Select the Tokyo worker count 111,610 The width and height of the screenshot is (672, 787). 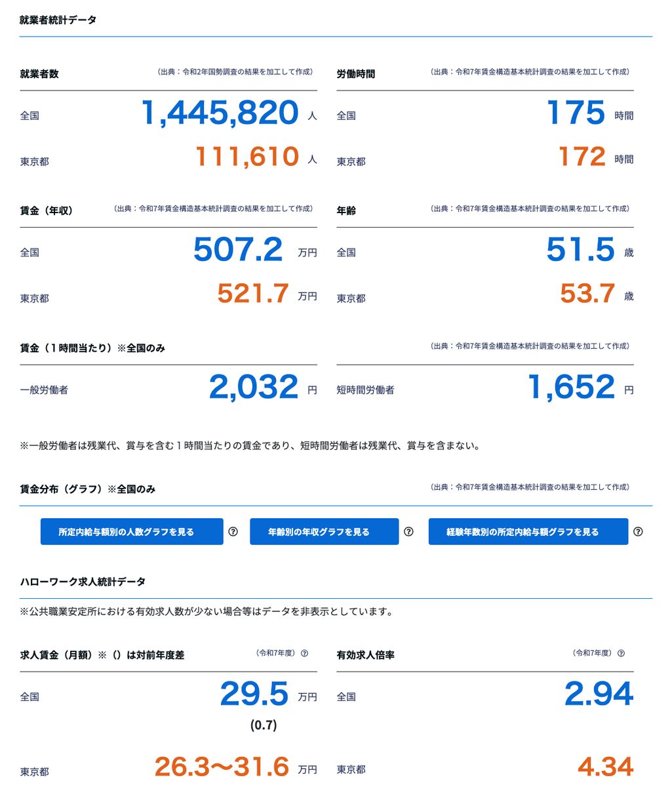248,157
